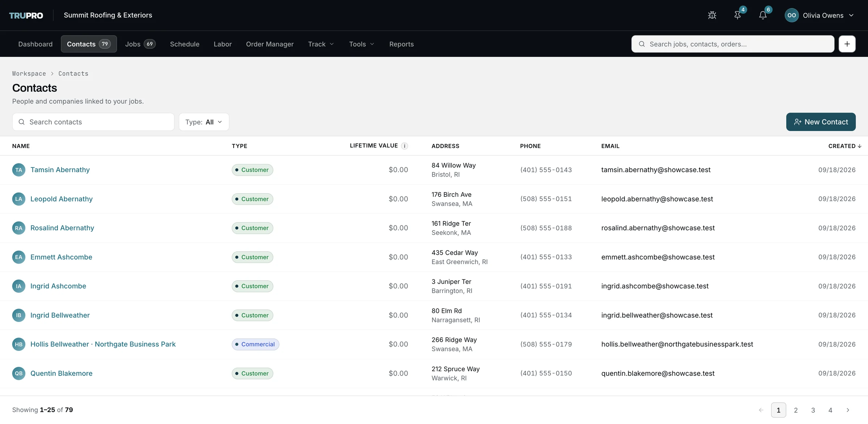Image resolution: width=868 pixels, height=424 pixels.
Task: Click the Workspace breadcrumb
Action: [x=29, y=73]
